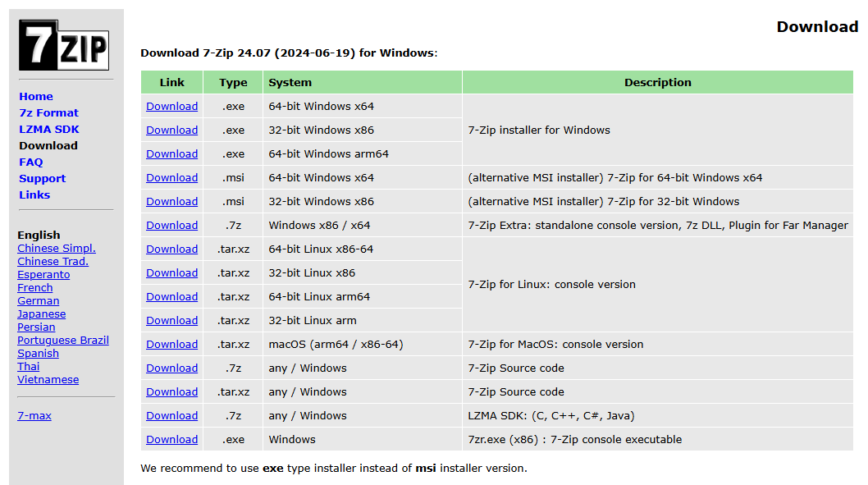868x485 pixels.
Task: Download the 7zr.exe console executable
Action: point(171,440)
